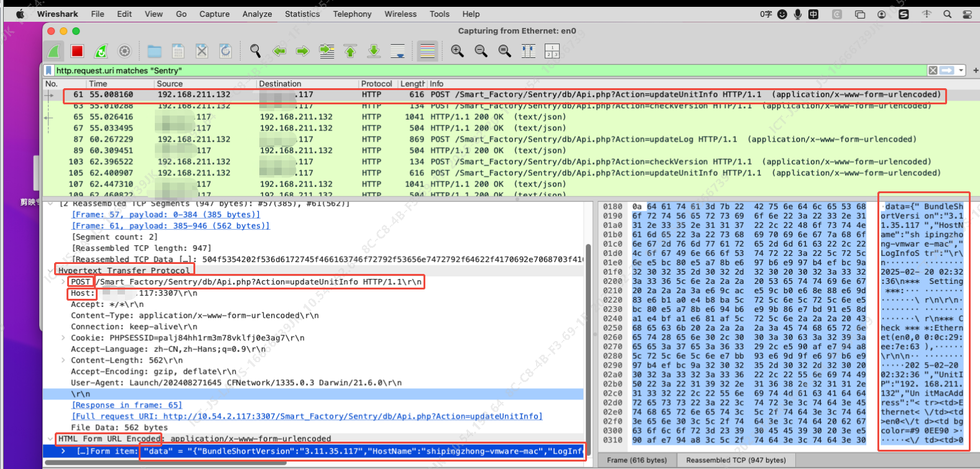Follow the Frame 61 payload link
The width and height of the screenshot is (980, 469).
171,226
